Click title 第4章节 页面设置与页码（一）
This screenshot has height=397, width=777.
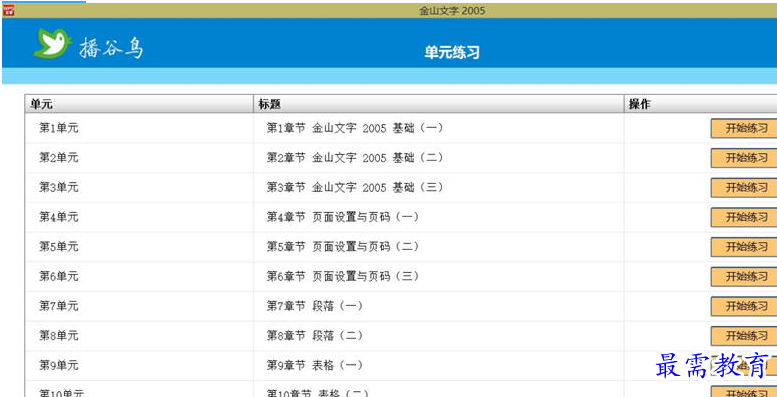coord(343,217)
